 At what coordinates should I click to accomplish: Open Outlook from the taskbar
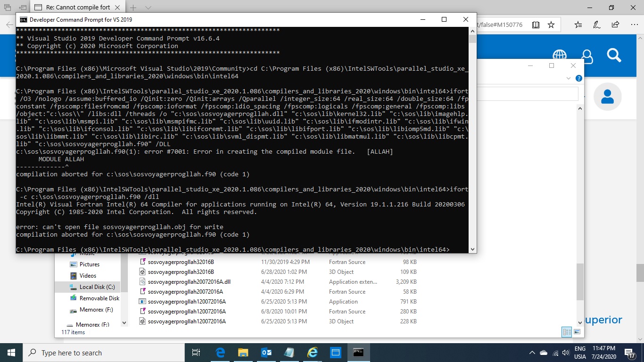(x=266, y=353)
